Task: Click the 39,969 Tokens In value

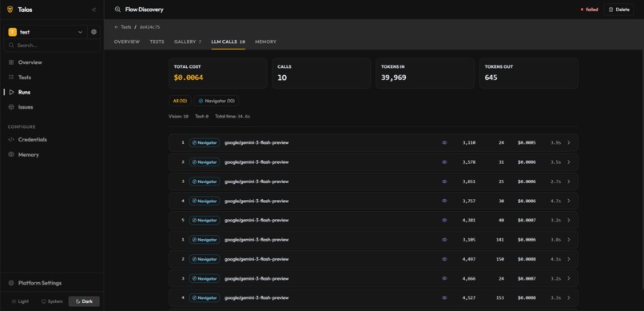Action: 393,78
